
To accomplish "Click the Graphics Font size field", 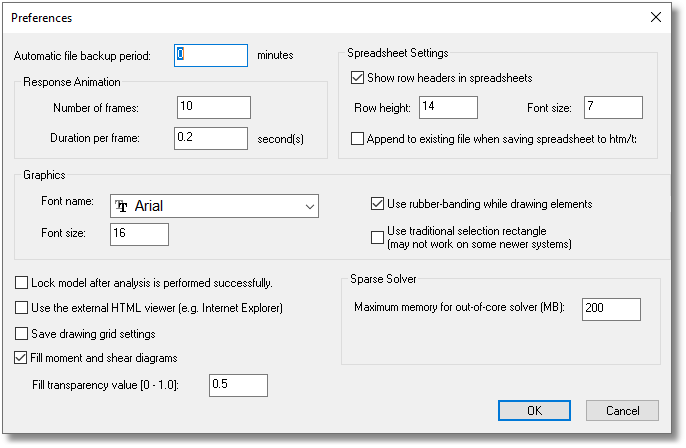I will tap(140, 234).
